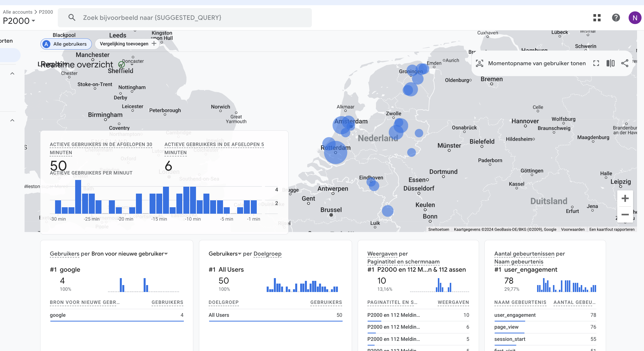Screen dimensions: 644x351
Task: Click the Kaartgegevens copyright text
Action: coord(505,229)
